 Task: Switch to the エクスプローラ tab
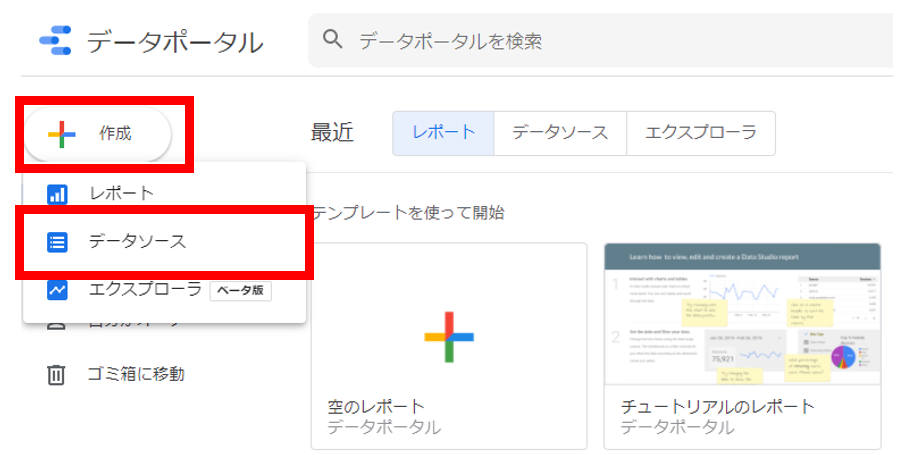point(701,133)
